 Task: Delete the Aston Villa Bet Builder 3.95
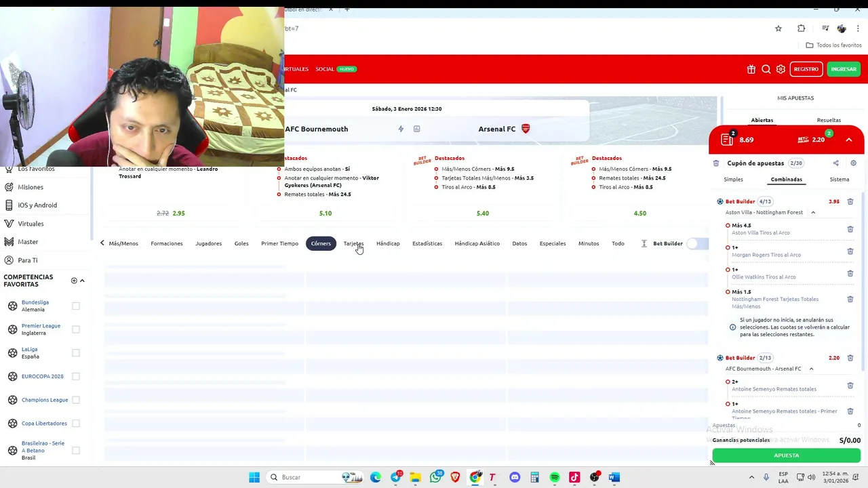click(850, 201)
